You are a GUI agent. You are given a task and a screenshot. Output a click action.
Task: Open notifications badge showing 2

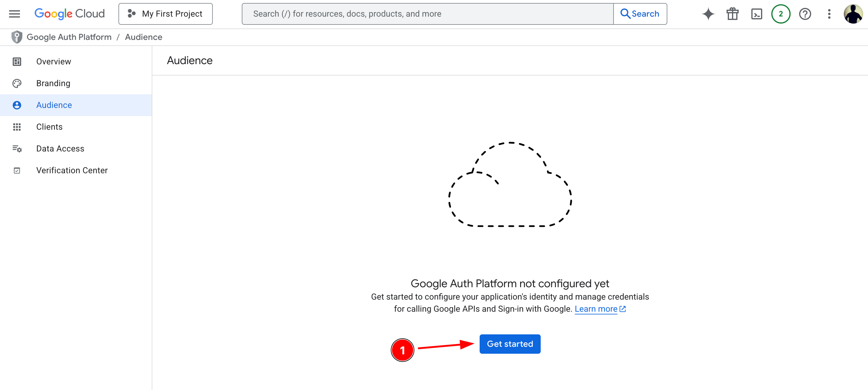pyautogui.click(x=781, y=14)
